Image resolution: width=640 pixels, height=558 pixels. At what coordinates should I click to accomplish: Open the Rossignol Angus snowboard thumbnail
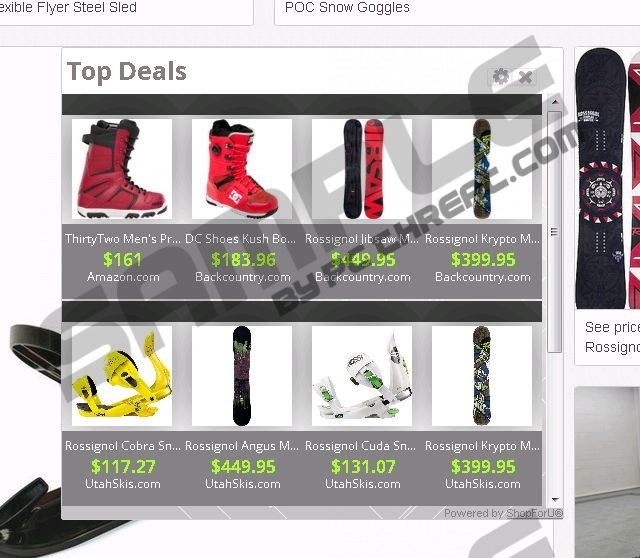(x=242, y=376)
